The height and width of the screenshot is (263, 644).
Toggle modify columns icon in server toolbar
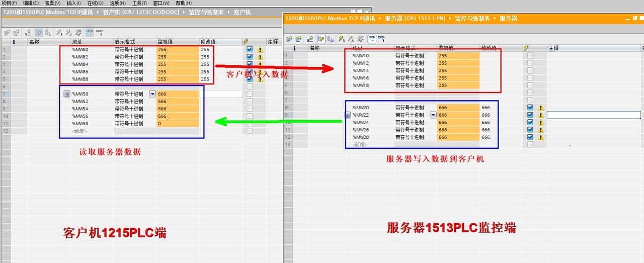[x=321, y=38]
